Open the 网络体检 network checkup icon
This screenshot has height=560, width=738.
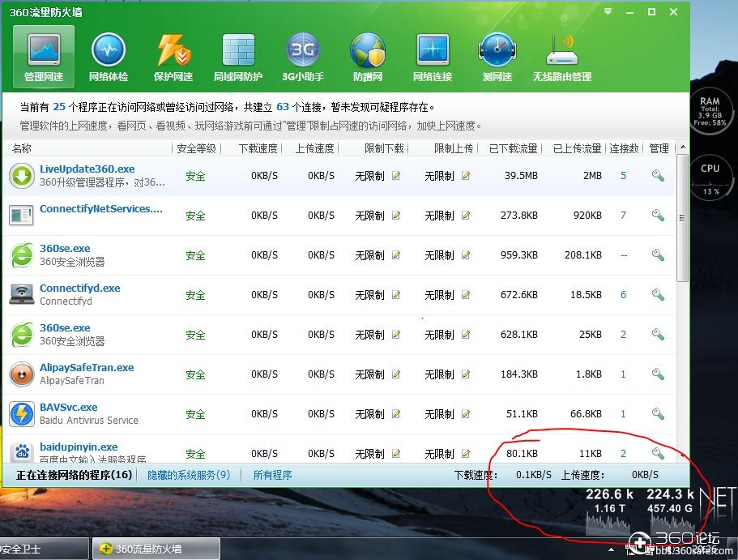coord(108,56)
